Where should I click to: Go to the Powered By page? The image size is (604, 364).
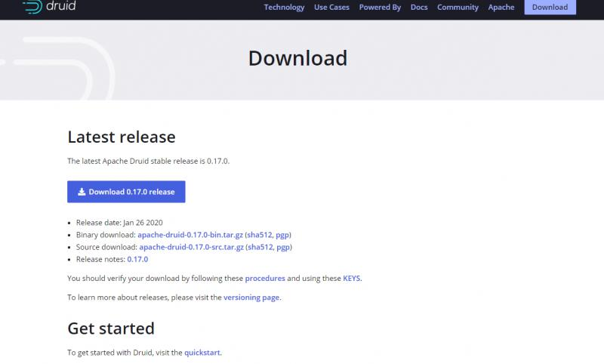coord(380,8)
